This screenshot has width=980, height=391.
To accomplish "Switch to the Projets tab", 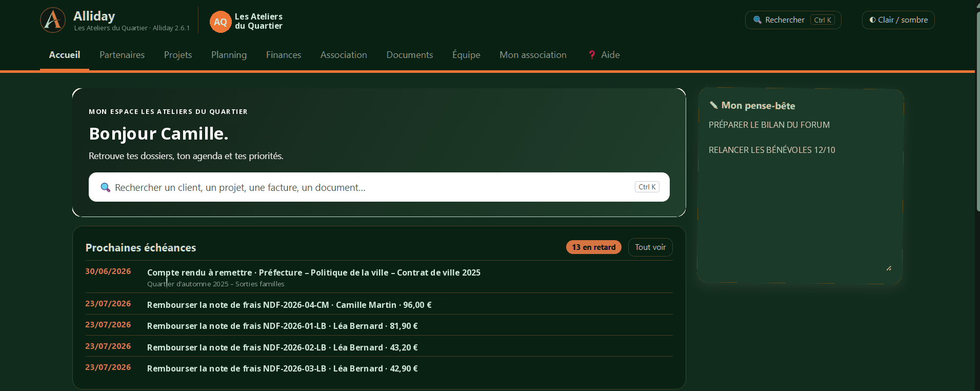I will coord(178,55).
